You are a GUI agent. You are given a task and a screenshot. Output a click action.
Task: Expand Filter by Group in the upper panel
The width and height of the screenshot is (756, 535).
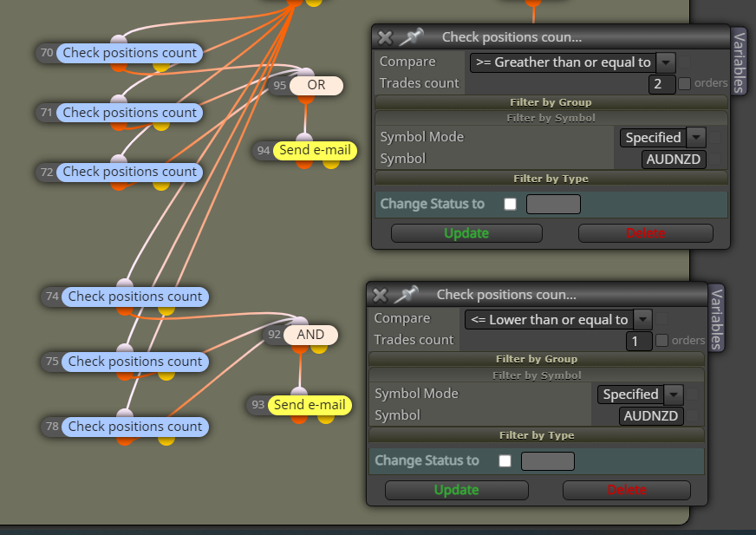click(x=551, y=102)
